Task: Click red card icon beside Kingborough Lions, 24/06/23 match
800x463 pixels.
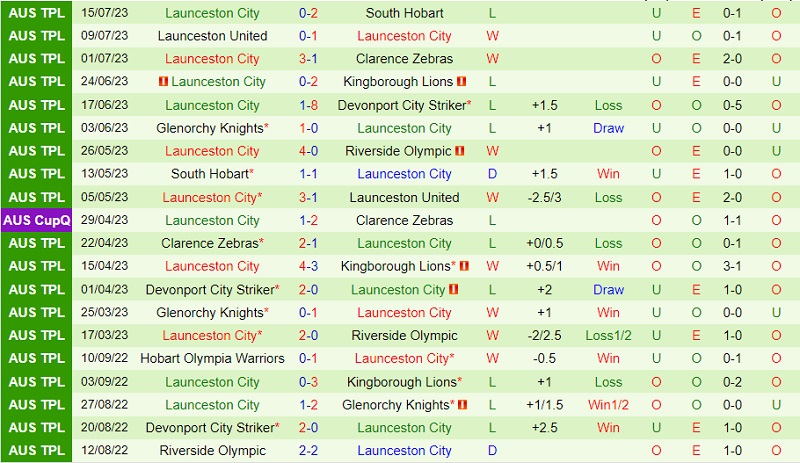Action: coord(461,82)
